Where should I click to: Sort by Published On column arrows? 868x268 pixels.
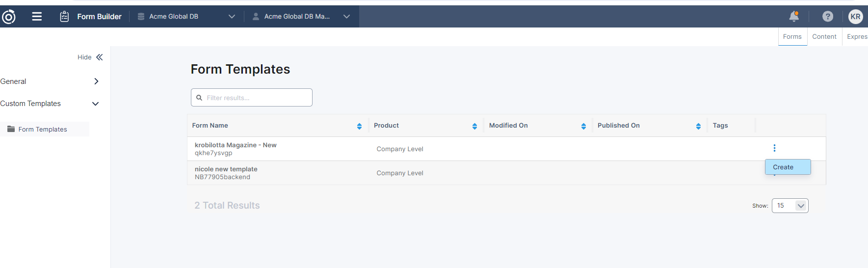[698, 126]
